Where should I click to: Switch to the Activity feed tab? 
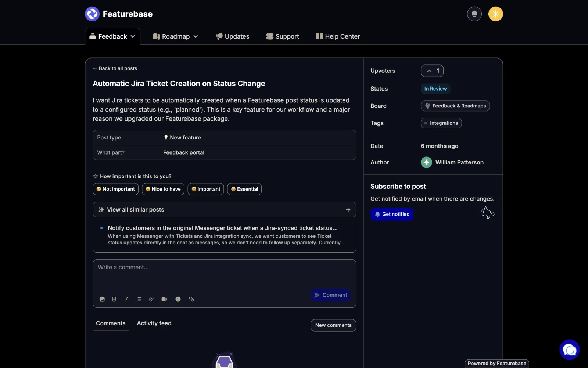tap(154, 323)
